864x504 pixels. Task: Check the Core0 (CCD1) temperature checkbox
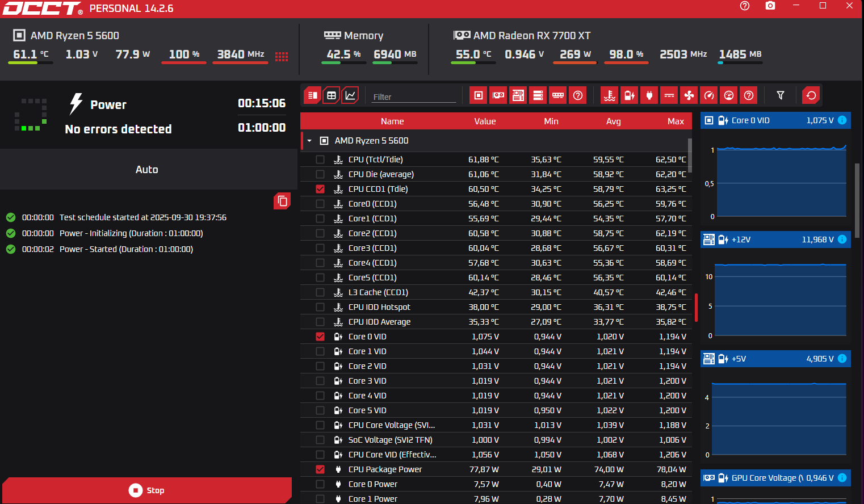click(x=320, y=204)
